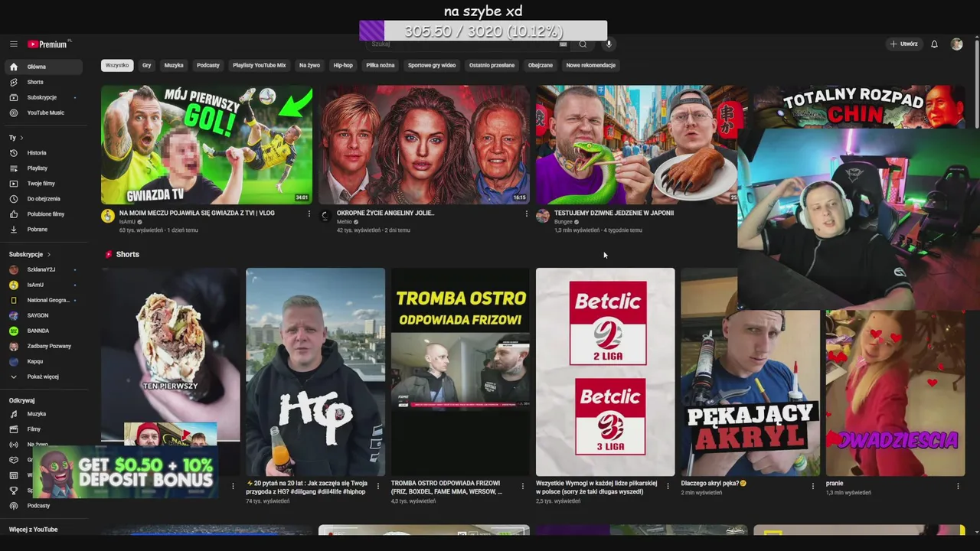This screenshot has width=980, height=551.
Task: Go to Główna in the sidebar
Action: point(44,67)
